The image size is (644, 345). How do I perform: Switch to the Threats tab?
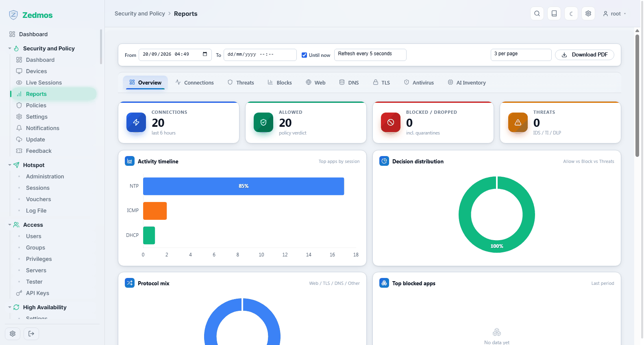[241, 82]
